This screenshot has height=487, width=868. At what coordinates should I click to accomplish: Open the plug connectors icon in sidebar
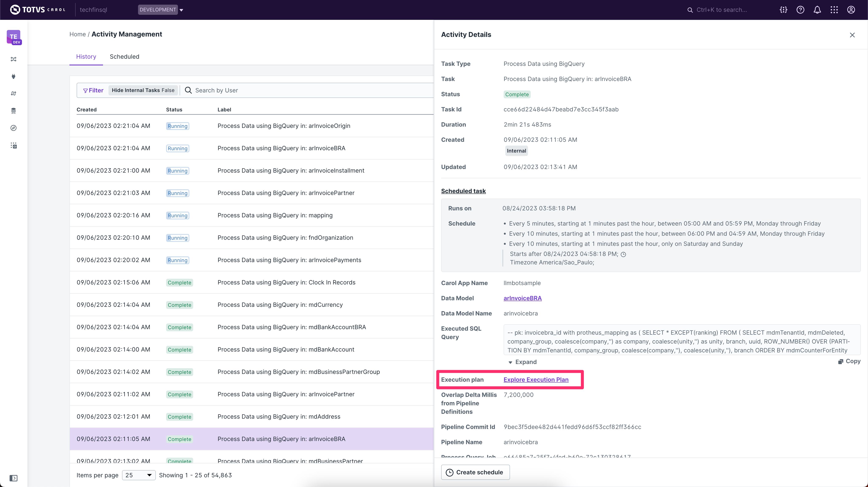click(14, 76)
